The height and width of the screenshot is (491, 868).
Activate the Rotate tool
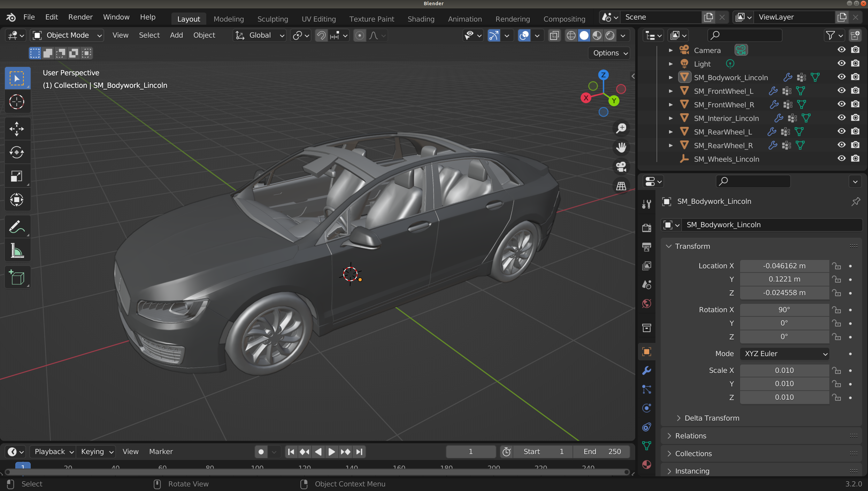(x=17, y=152)
